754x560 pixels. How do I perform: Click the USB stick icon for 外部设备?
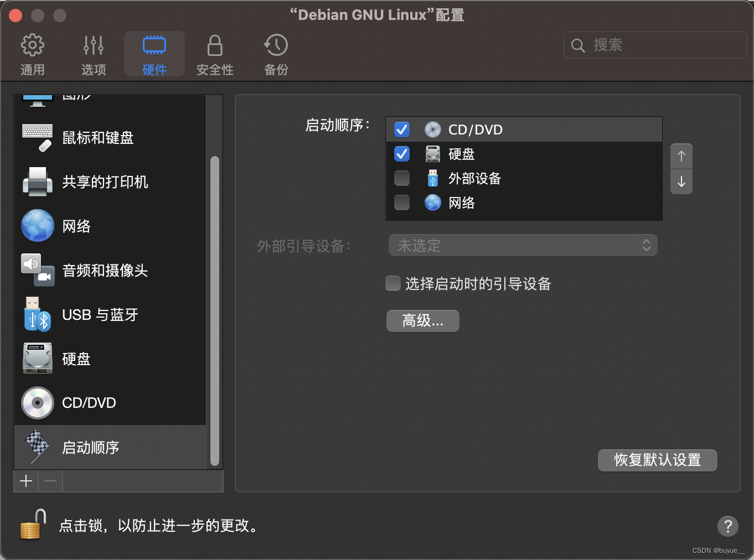pos(433,178)
